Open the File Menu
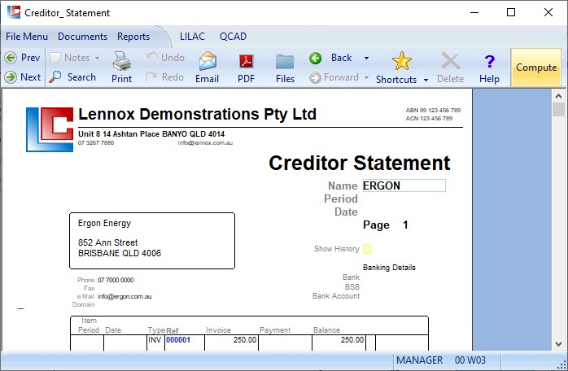The width and height of the screenshot is (568, 371). 26,37
